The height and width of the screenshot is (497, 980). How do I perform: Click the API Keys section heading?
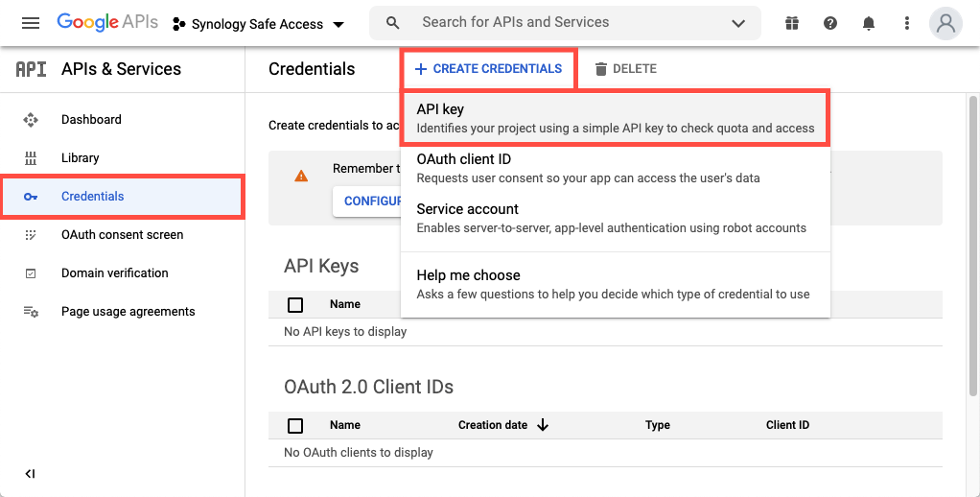321,267
